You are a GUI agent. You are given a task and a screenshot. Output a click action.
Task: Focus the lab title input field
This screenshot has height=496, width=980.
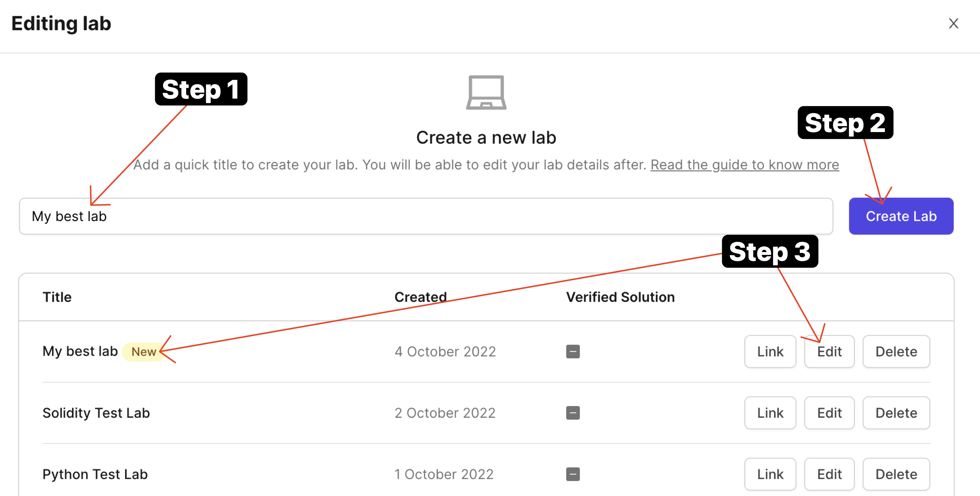426,216
